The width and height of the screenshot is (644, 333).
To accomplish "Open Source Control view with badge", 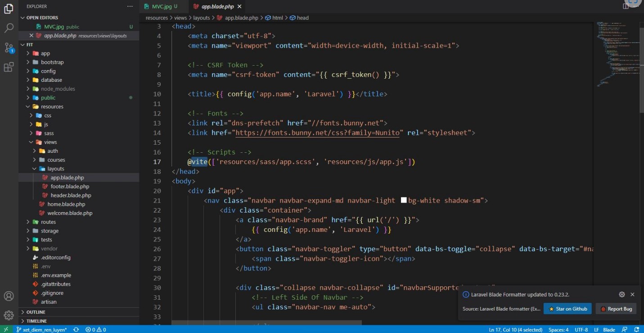I will point(9,48).
